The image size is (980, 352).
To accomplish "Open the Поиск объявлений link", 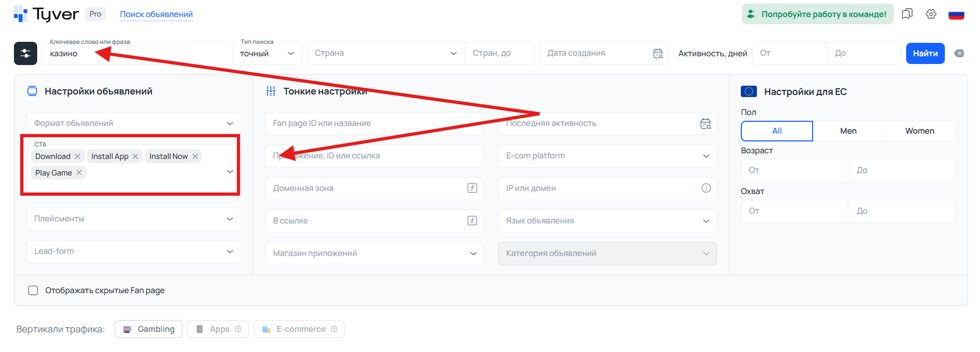I will [156, 14].
